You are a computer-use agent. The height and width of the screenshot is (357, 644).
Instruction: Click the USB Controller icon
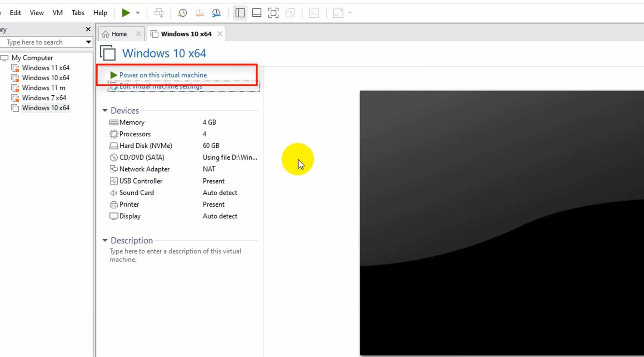pos(113,181)
